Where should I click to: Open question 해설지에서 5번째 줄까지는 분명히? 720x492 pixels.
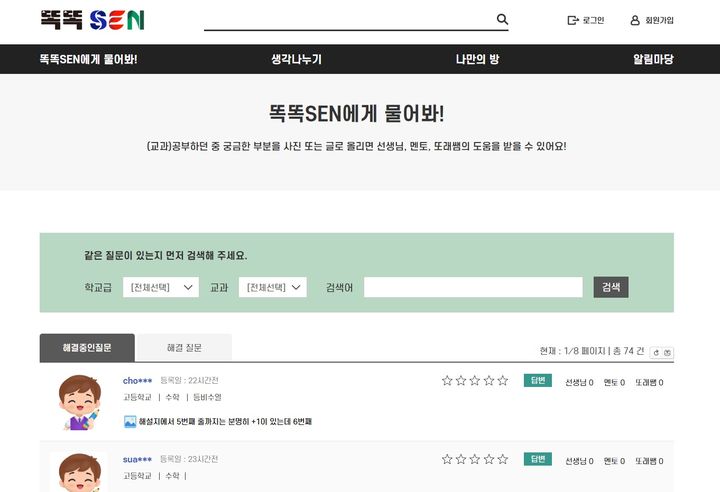225,421
